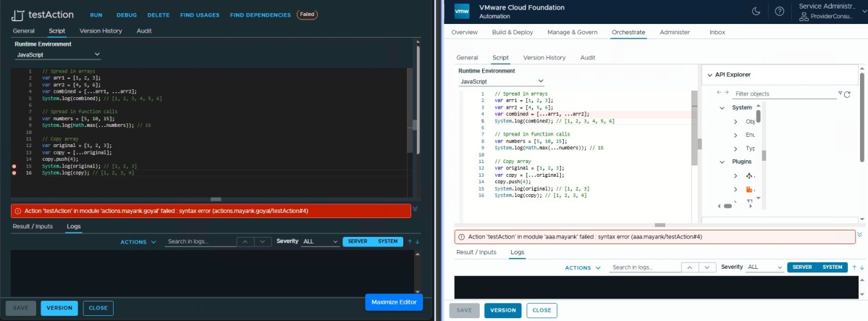The image size is (868, 321).
Task: Remove the breakpoint on line 15
Action: pyautogui.click(x=14, y=167)
